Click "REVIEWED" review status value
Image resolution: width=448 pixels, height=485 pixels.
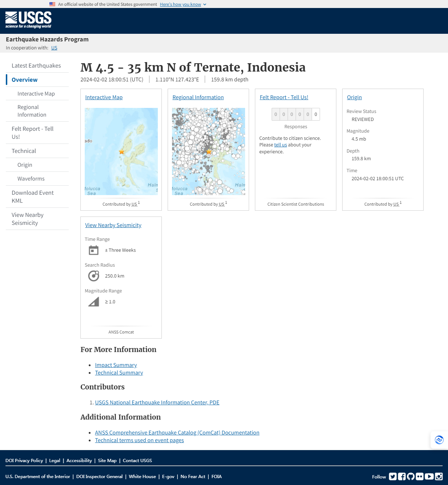(x=363, y=120)
